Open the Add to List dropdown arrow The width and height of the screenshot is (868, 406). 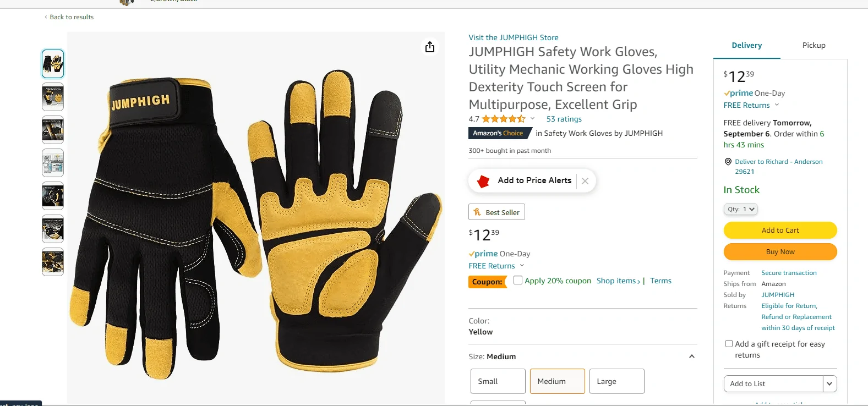point(829,384)
